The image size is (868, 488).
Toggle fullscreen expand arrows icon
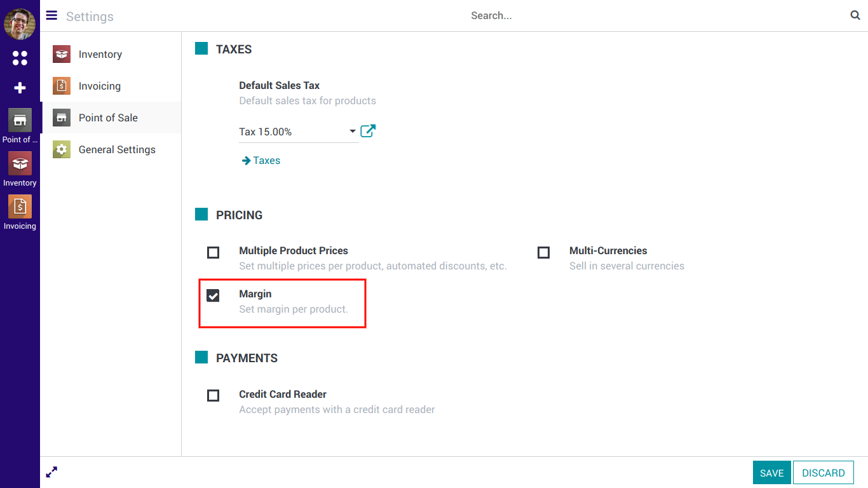[x=51, y=472]
